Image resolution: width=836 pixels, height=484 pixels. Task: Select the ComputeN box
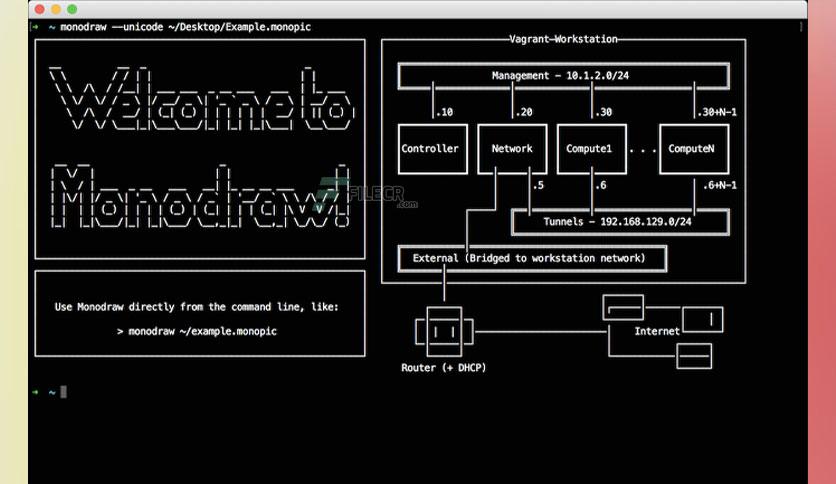click(694, 149)
